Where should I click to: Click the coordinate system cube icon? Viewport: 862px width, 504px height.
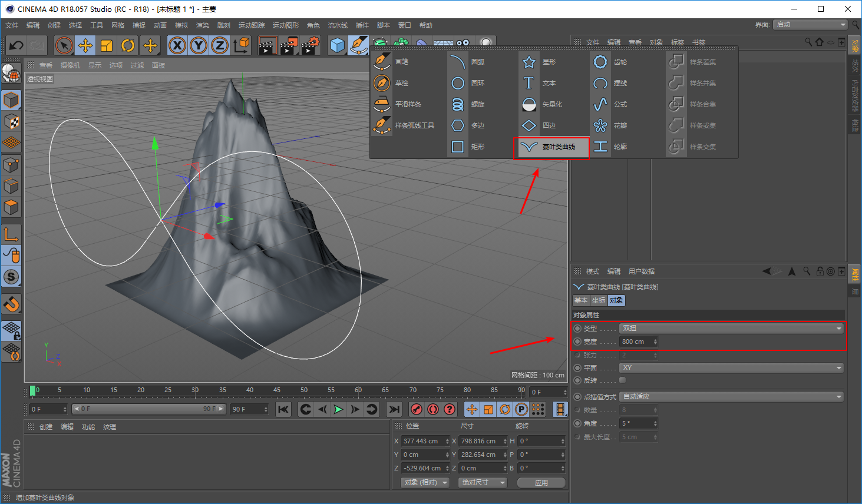point(241,45)
